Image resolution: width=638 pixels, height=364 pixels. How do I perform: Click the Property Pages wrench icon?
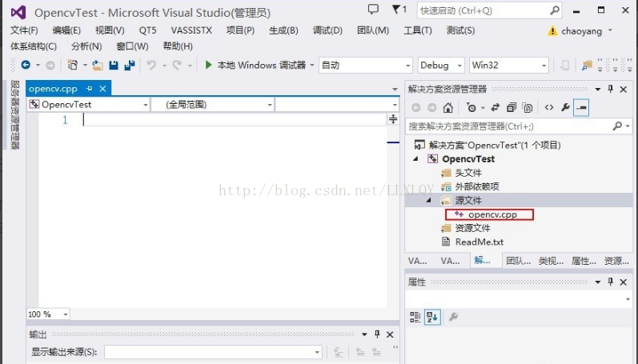[x=453, y=317]
